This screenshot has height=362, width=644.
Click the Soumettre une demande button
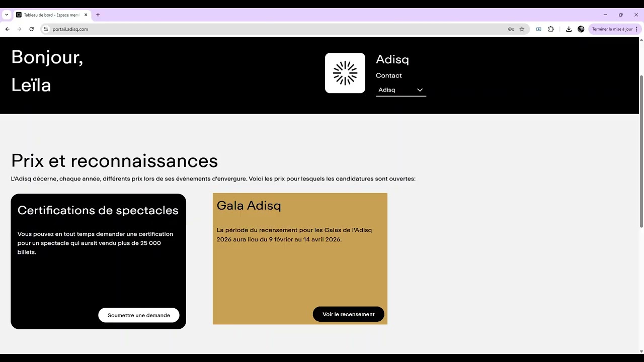(x=139, y=315)
